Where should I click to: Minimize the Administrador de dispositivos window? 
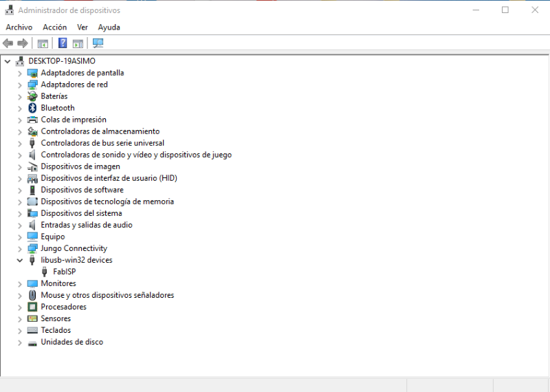(x=476, y=10)
